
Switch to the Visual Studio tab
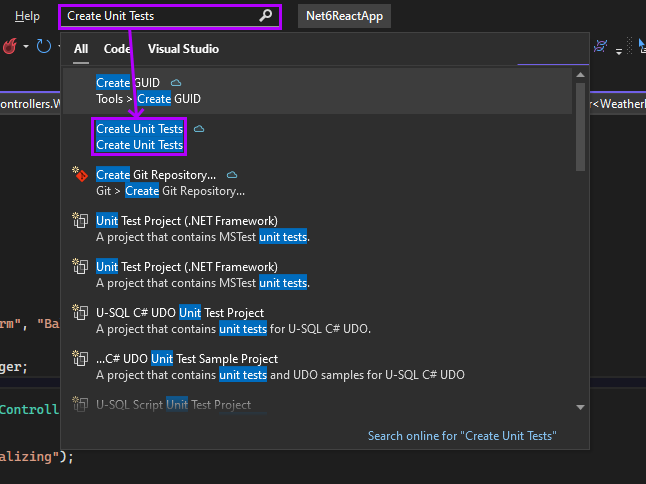(183, 49)
